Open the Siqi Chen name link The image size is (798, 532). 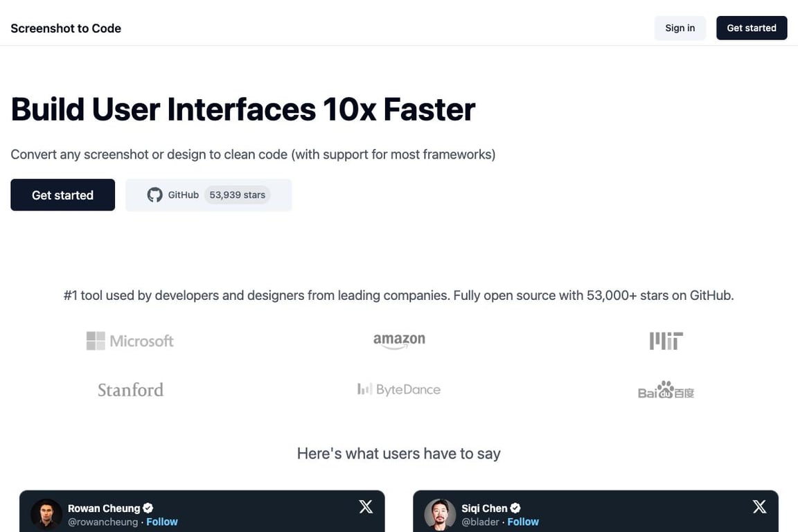click(484, 508)
